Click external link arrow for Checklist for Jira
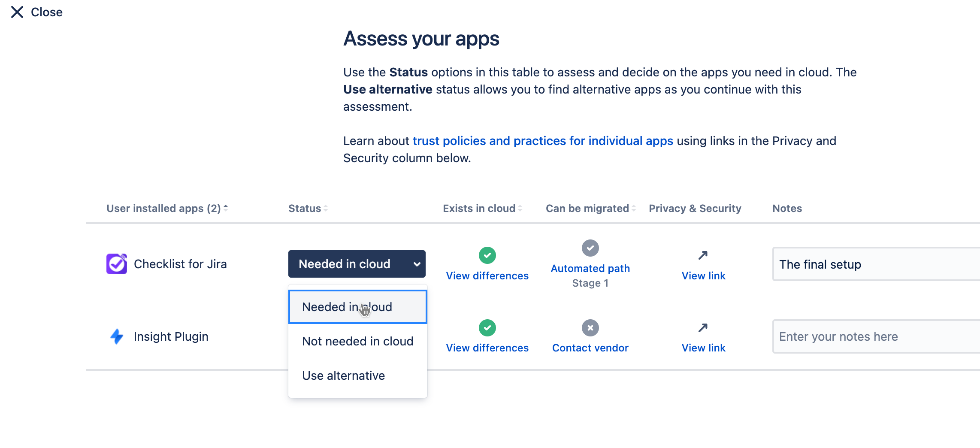The image size is (980, 448). [703, 255]
